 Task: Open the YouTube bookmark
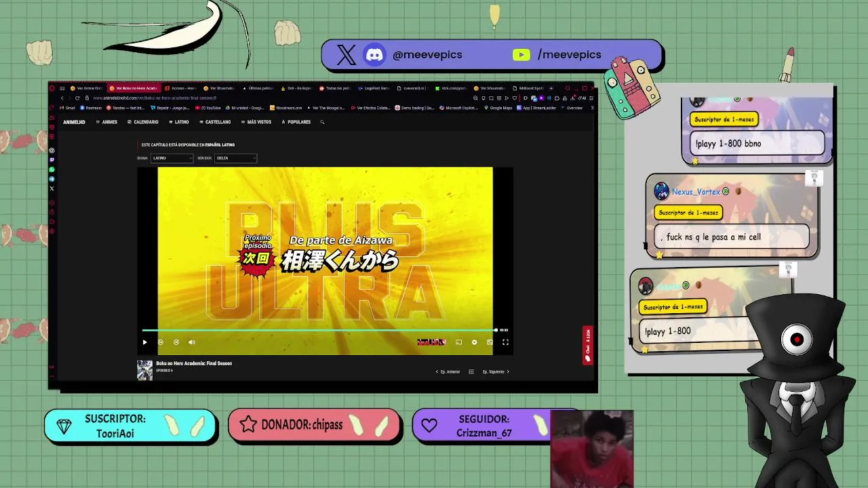(x=208, y=108)
